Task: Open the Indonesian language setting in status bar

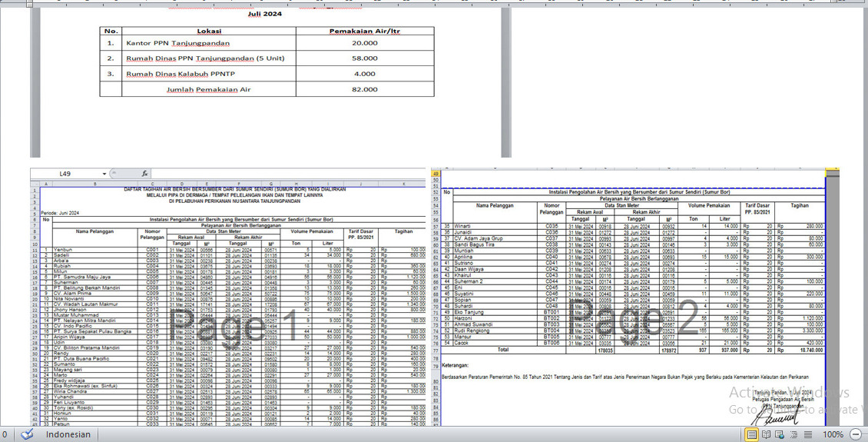Action: click(68, 434)
